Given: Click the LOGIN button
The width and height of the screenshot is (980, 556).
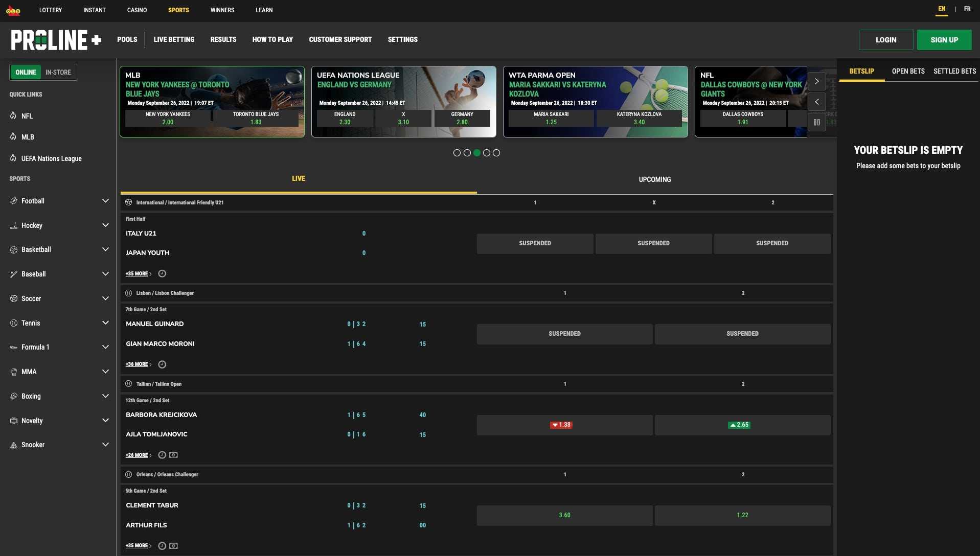Looking at the screenshot, I should (x=886, y=40).
